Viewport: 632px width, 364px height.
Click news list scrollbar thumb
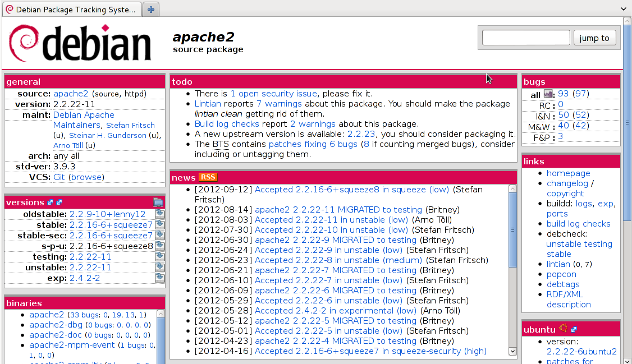pos(512,230)
